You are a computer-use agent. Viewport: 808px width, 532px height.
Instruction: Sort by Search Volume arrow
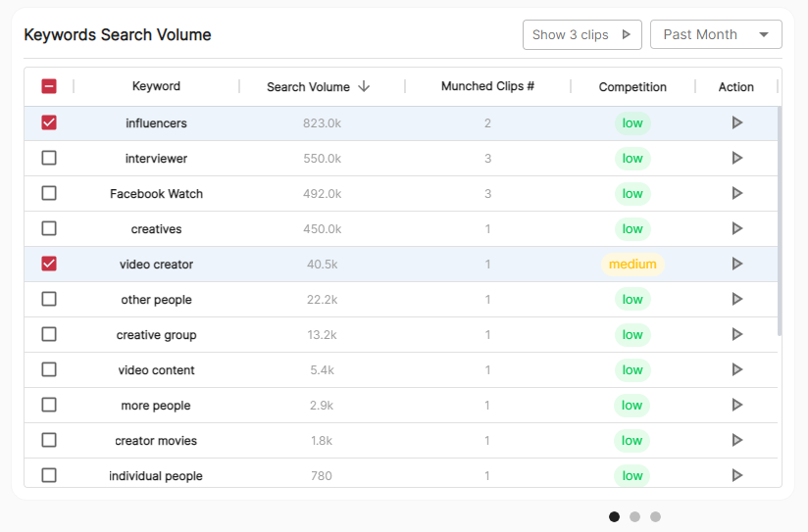364,86
